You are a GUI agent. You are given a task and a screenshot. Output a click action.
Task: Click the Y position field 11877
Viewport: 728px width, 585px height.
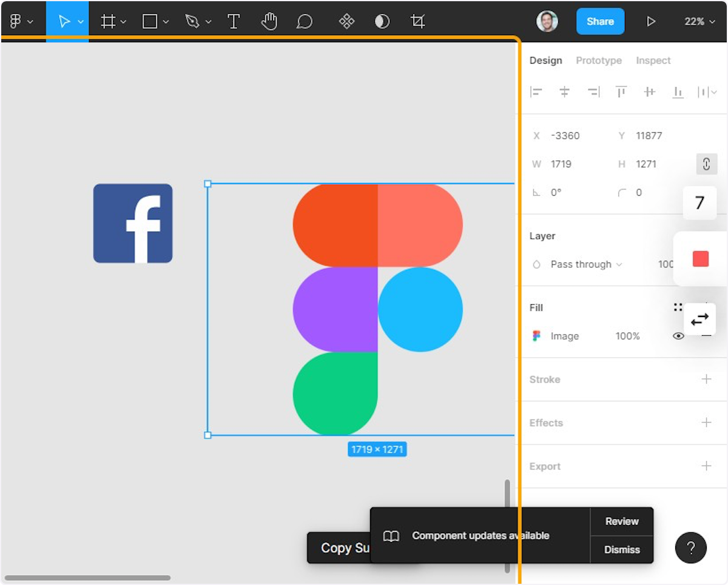coord(649,136)
